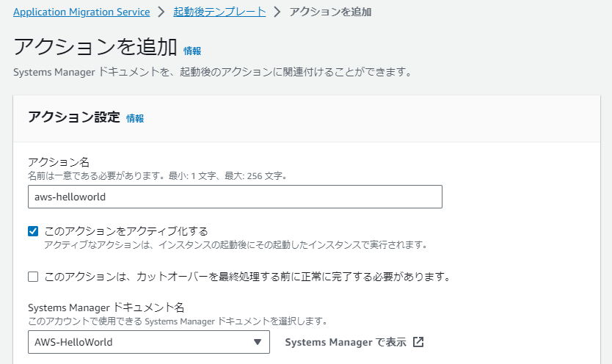Uncheck このアクションをアクティブ化する checkbox

[33, 231]
